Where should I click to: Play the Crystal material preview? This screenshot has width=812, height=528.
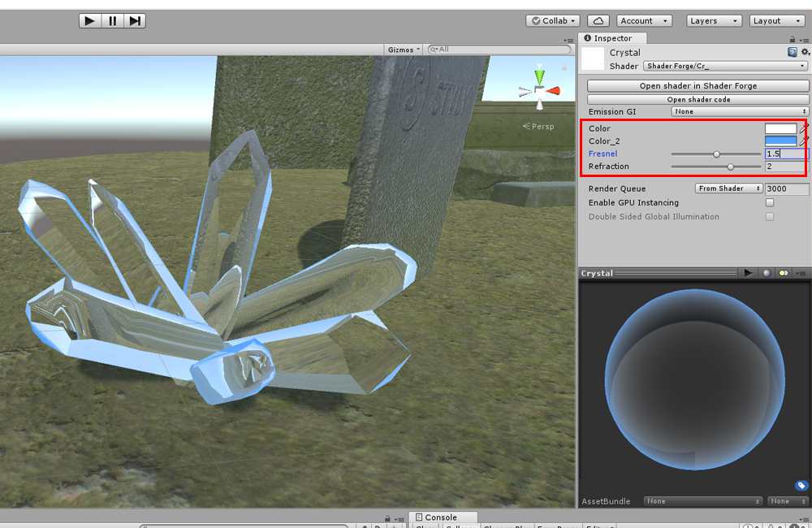749,274
